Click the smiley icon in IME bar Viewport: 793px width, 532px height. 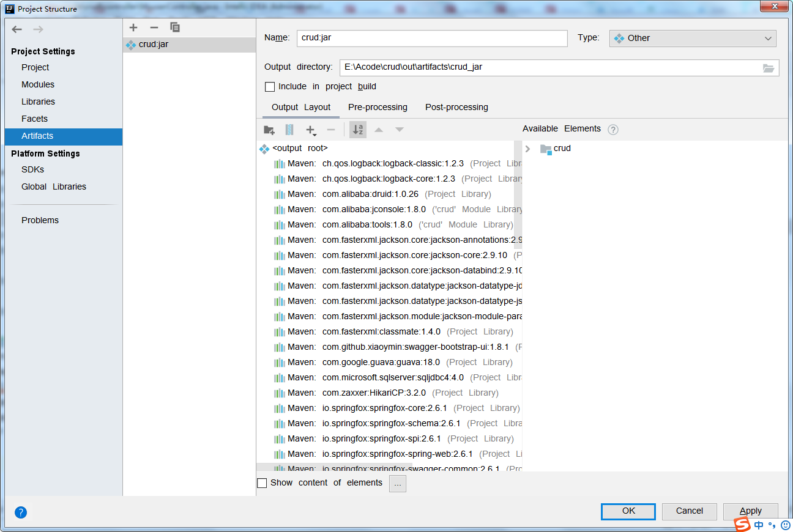point(786,525)
